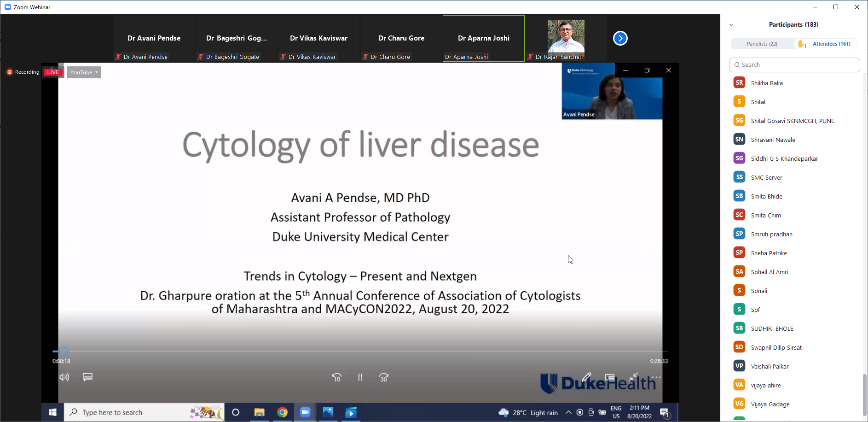Open the Windows Start menu
Screen dimensions: 868x422
[52, 412]
